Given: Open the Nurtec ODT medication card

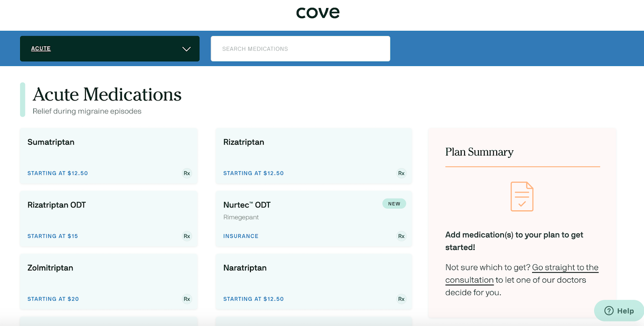Looking at the screenshot, I should (314, 219).
